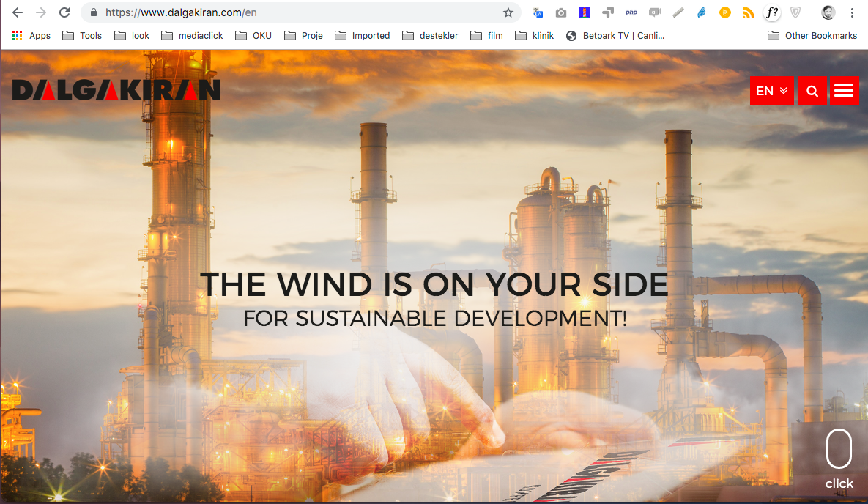
Task: Bookmark the page with the star icon
Action: click(x=508, y=12)
